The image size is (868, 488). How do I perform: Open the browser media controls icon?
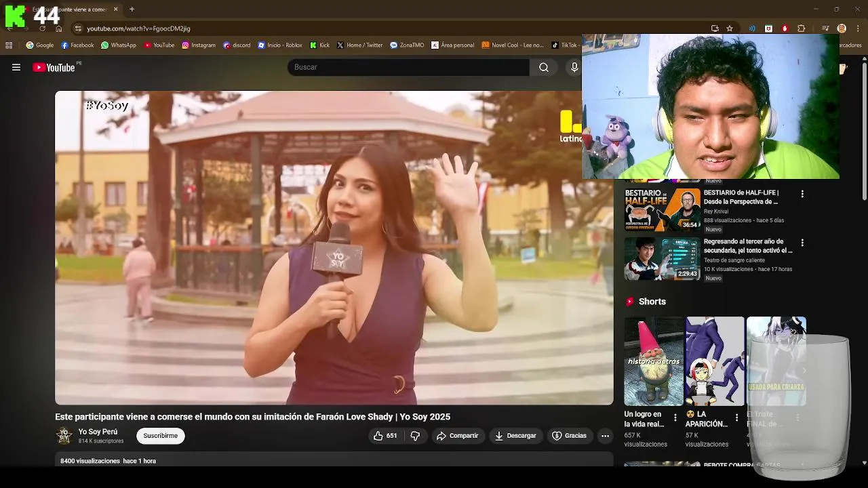(x=825, y=28)
